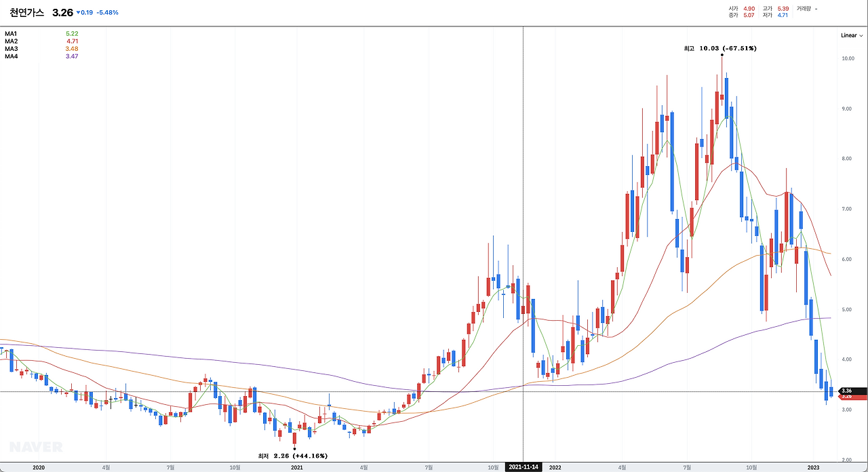Click the 2.00 price axis label

pos(848,460)
